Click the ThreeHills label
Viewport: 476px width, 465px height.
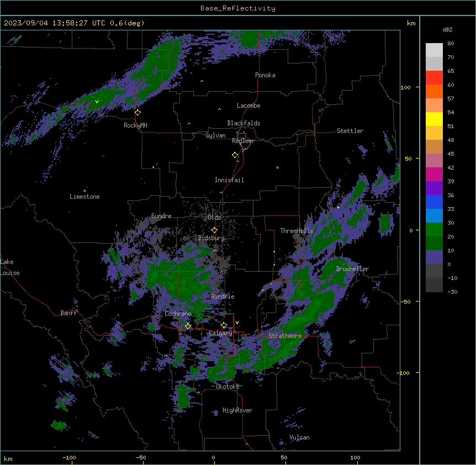point(297,231)
